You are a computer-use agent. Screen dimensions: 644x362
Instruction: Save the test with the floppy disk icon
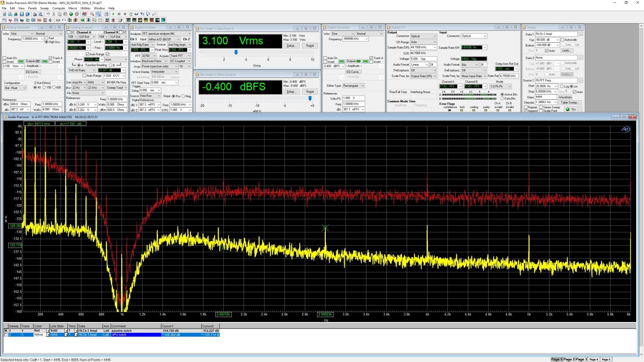(22, 14)
